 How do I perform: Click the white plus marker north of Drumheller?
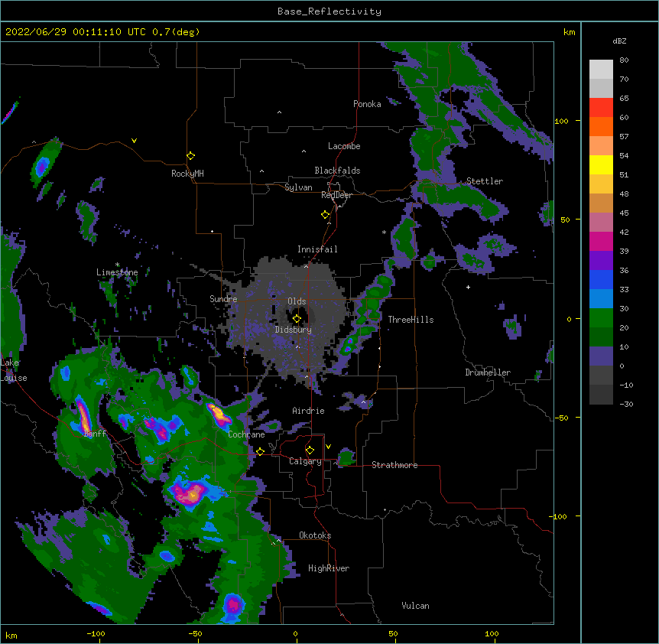tap(468, 287)
